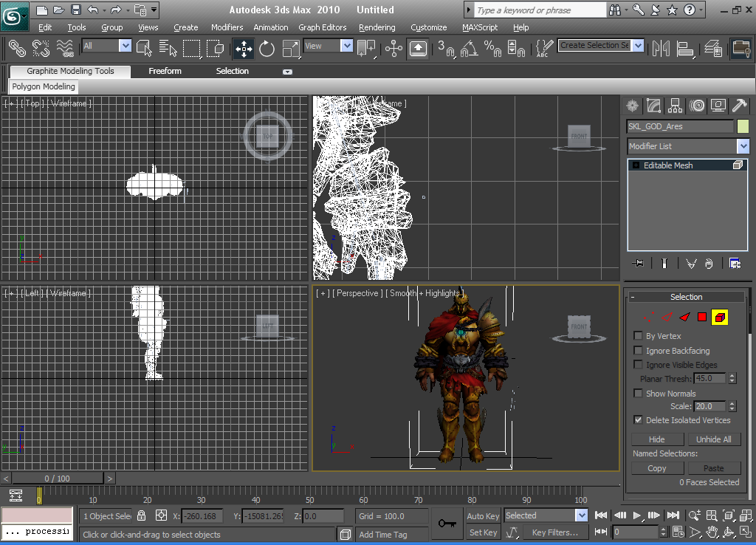Open Quick Access toolbar customize arrow

(154, 9)
